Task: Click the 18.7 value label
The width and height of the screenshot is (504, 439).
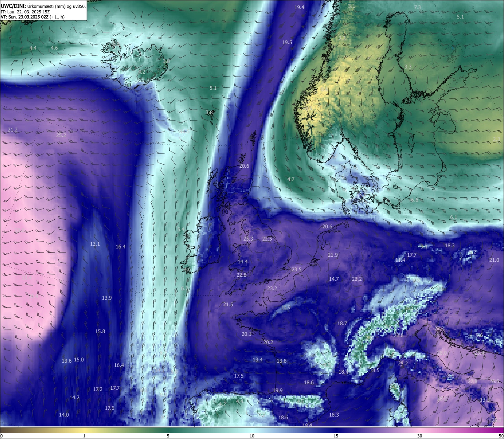Action: (x=342, y=324)
